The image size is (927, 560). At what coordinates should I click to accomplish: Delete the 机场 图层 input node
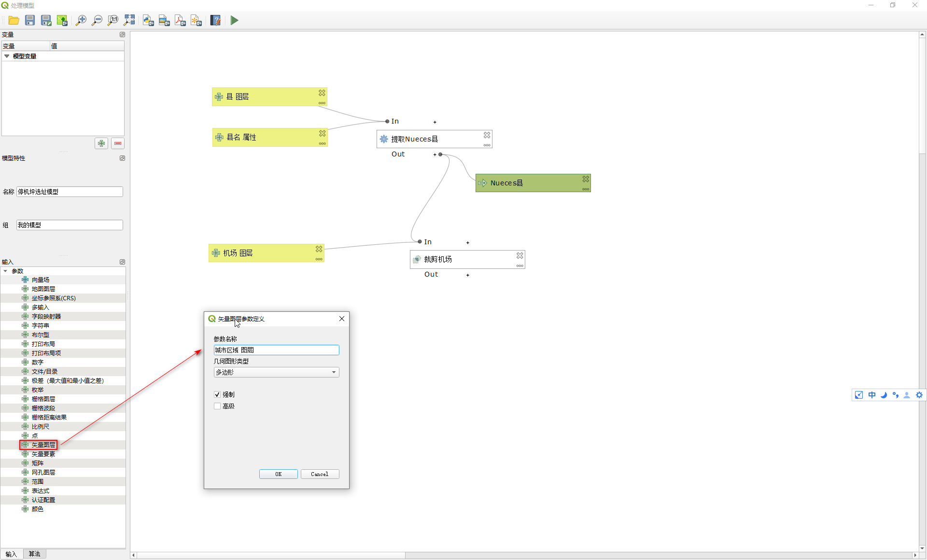click(x=319, y=249)
